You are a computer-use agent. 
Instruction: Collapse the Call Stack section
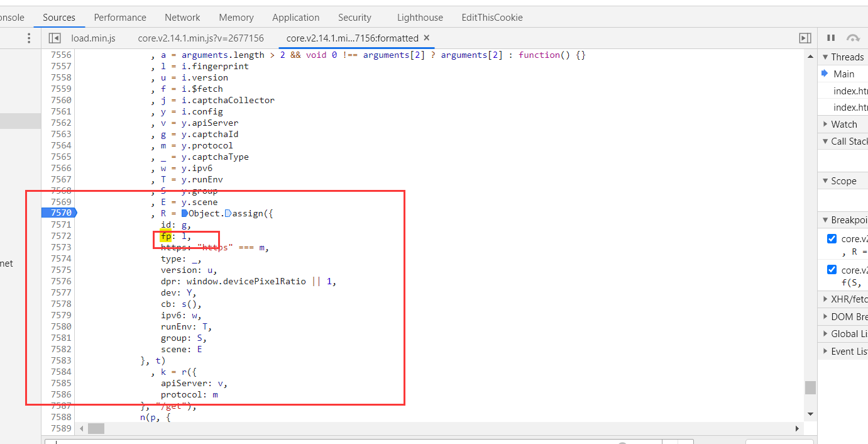tap(843, 142)
